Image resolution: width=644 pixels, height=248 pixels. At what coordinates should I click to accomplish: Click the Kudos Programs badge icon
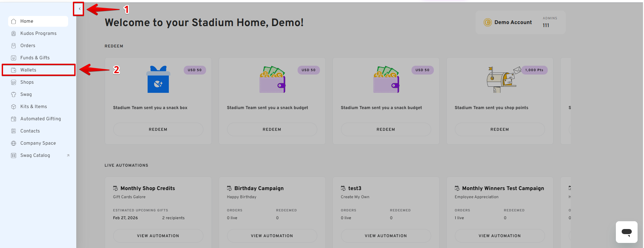pyautogui.click(x=14, y=34)
